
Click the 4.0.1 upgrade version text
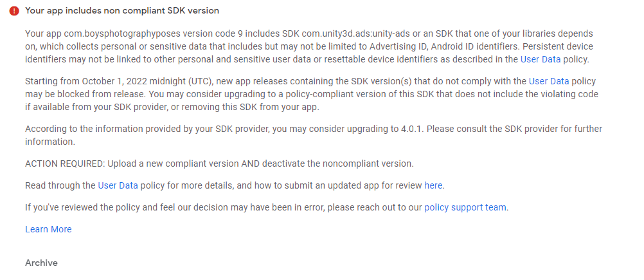click(x=409, y=129)
